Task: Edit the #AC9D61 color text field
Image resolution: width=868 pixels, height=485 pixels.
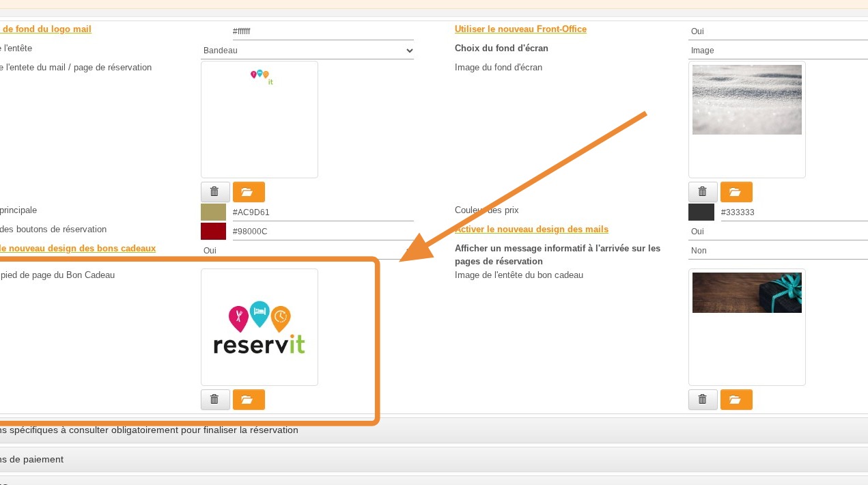Action: (x=323, y=212)
